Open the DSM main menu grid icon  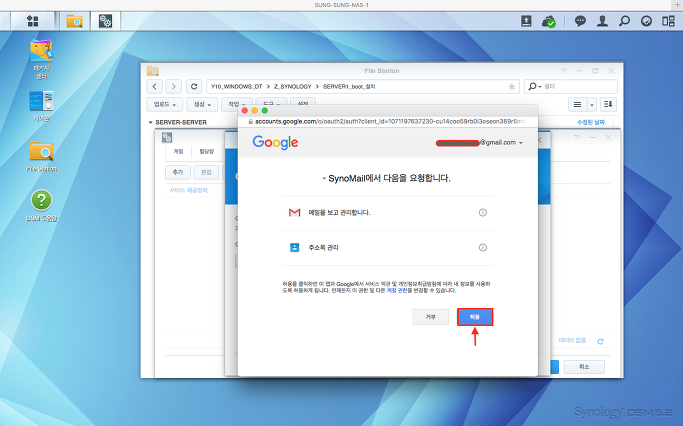point(33,21)
